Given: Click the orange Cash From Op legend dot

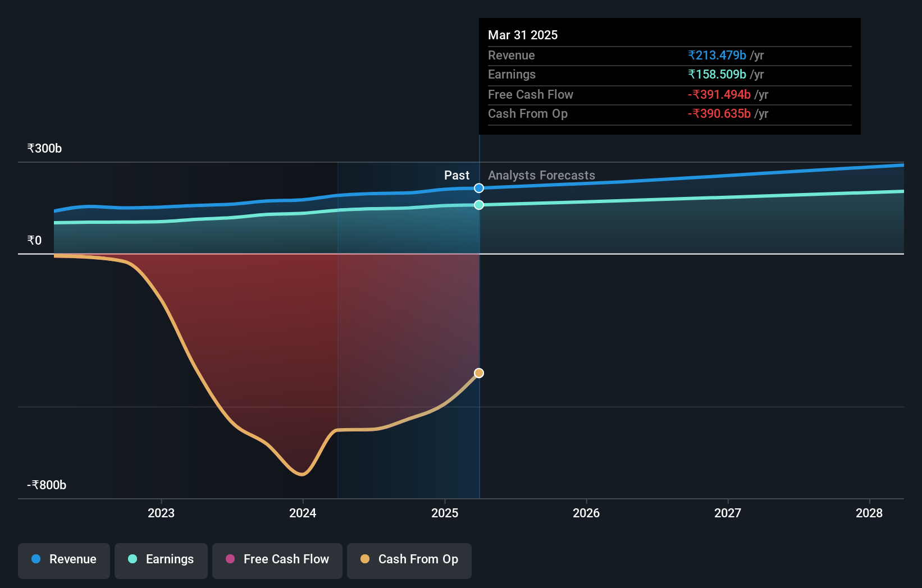Looking at the screenshot, I should click(365, 559).
